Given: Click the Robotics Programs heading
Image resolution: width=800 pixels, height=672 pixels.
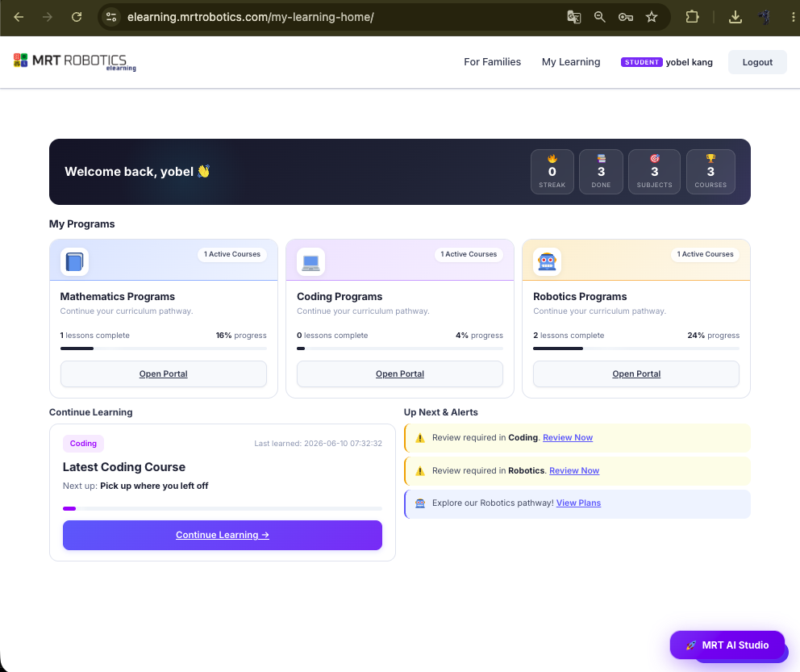Looking at the screenshot, I should (x=580, y=296).
